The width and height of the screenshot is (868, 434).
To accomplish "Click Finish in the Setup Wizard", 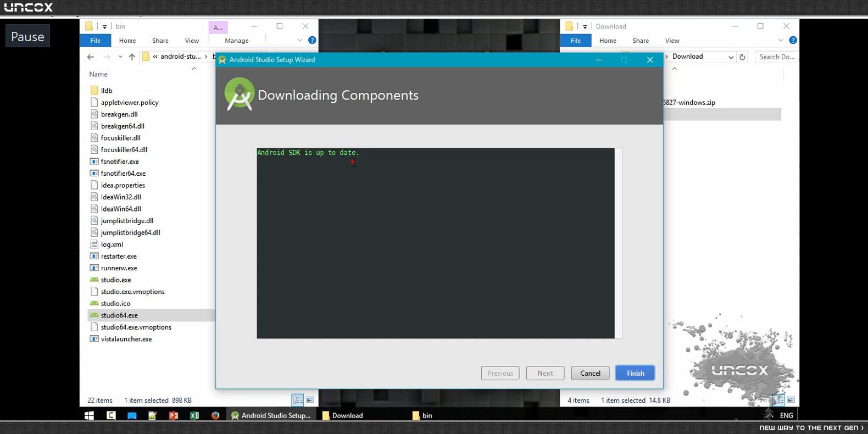I will pos(635,373).
